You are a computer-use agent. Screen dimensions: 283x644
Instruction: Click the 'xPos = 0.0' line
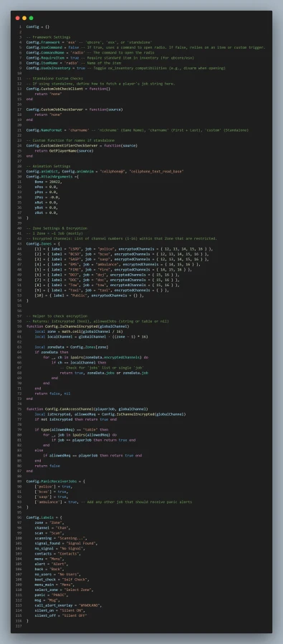tap(46, 187)
